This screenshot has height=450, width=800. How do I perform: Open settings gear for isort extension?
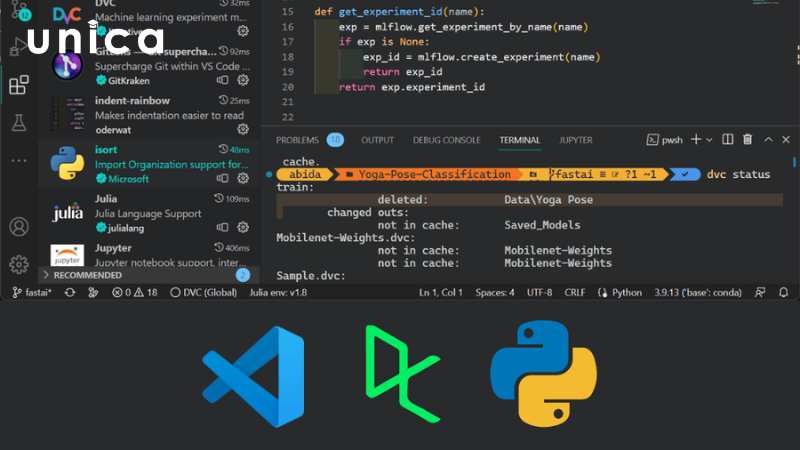tap(243, 178)
